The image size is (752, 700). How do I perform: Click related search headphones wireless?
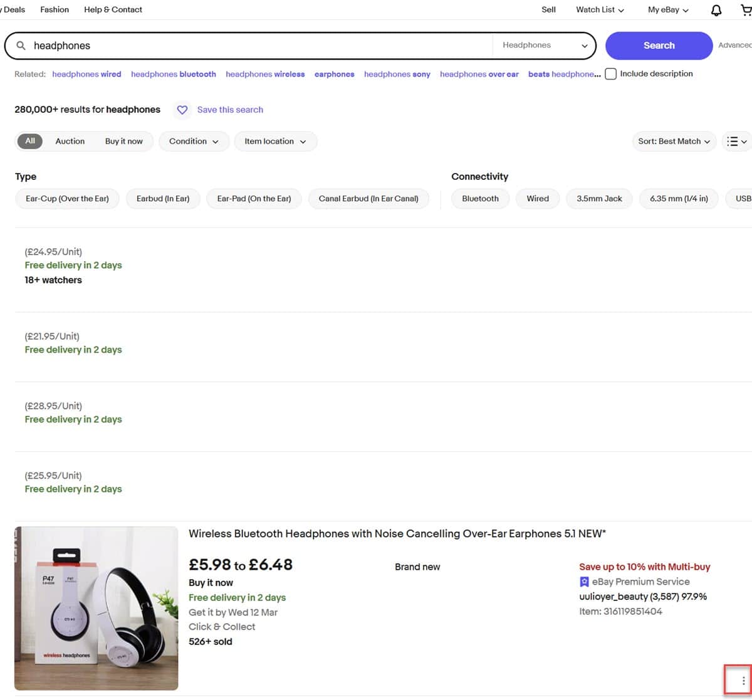(265, 74)
